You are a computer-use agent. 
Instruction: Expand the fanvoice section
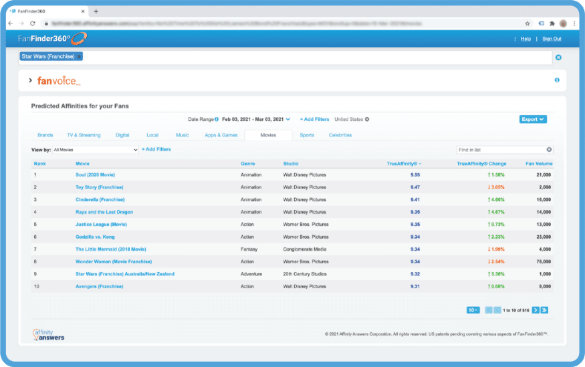[x=31, y=80]
